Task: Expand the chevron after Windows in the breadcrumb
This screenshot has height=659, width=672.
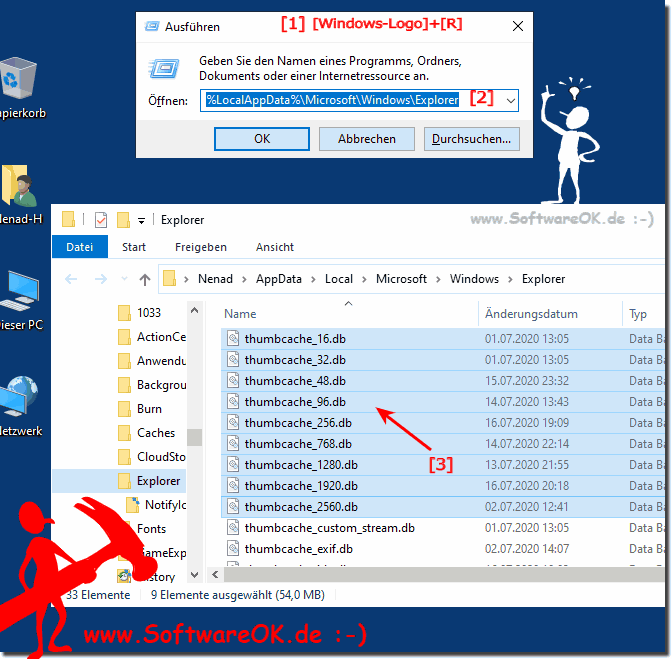Action: point(510,279)
